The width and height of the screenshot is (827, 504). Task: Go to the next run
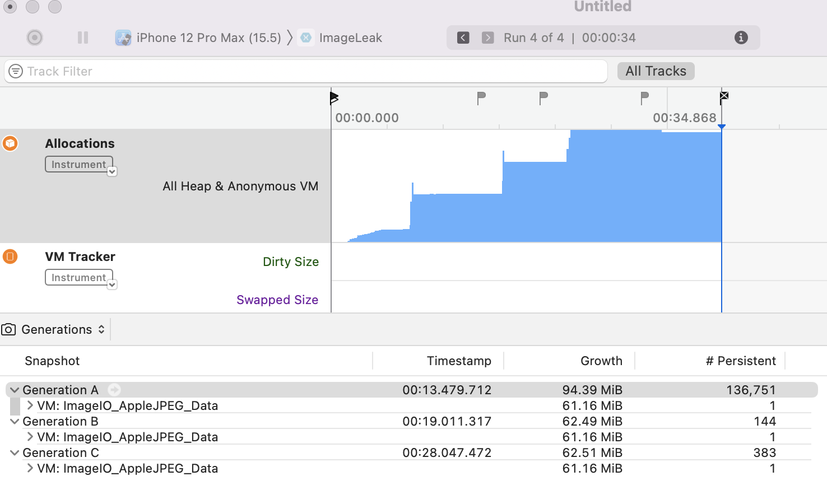click(x=488, y=38)
